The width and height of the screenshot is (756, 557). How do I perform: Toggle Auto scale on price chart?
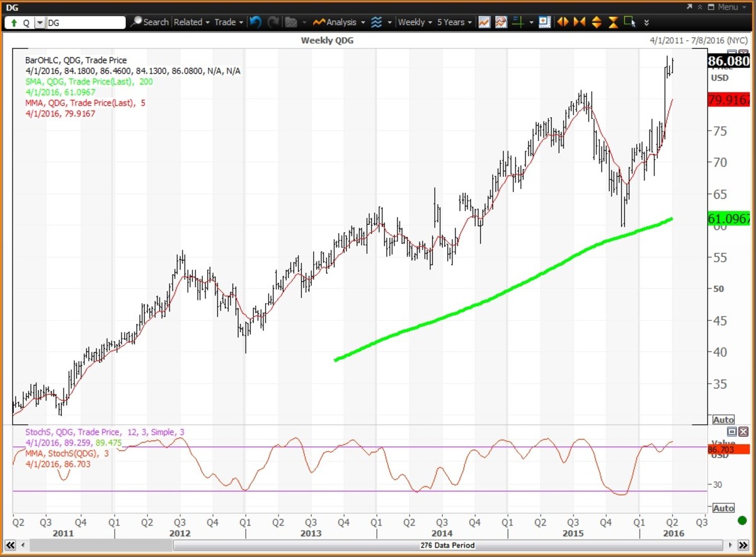pyautogui.click(x=723, y=420)
